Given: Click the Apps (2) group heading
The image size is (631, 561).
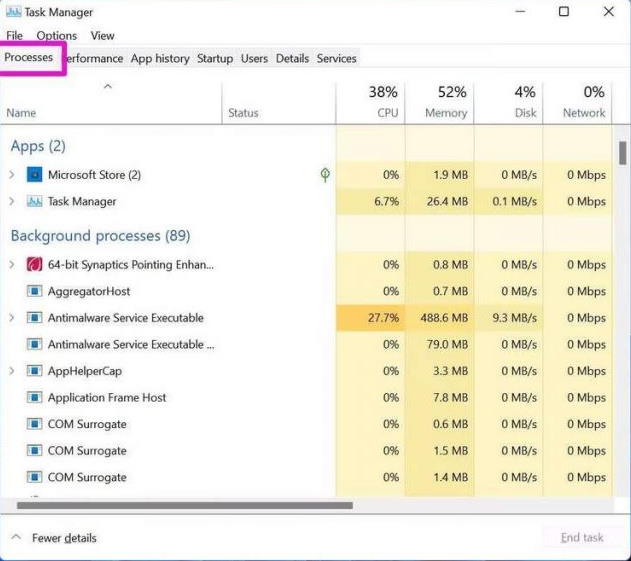Looking at the screenshot, I should [38, 146].
